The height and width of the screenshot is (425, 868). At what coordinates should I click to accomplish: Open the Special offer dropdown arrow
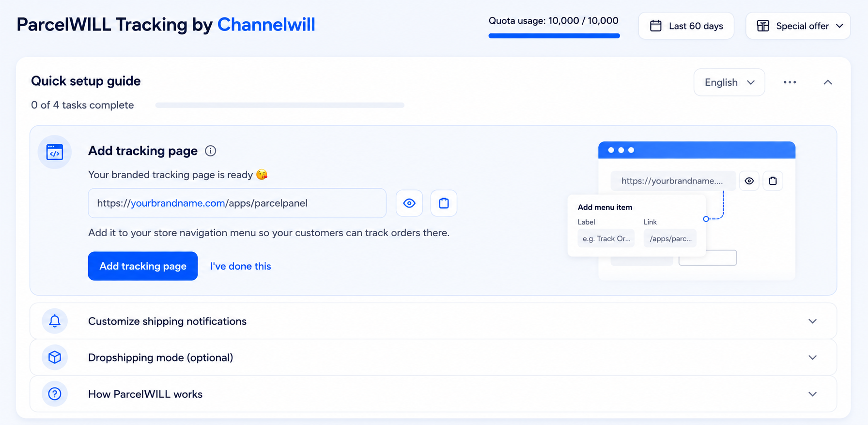click(x=840, y=26)
